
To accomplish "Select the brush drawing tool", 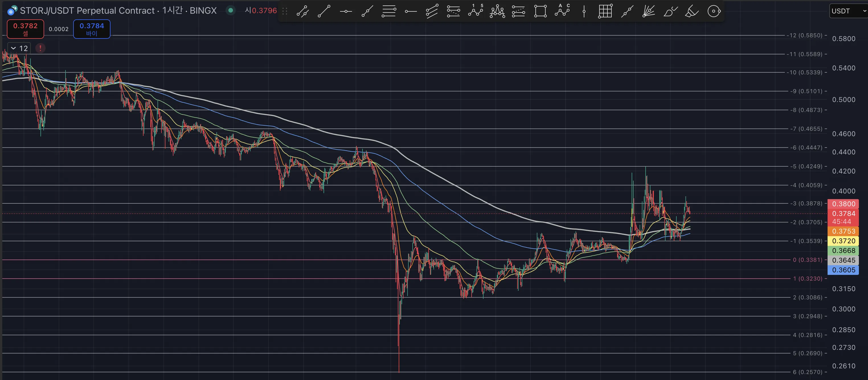I will click(670, 11).
